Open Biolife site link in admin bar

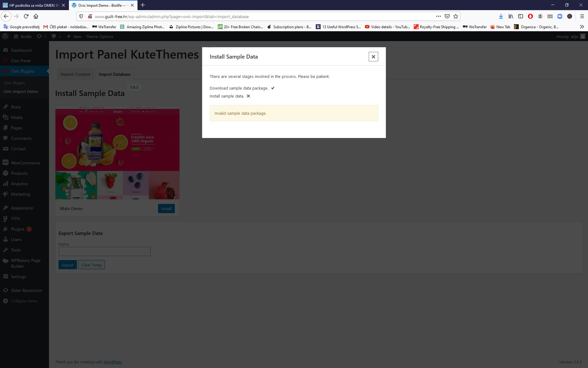pos(23,36)
